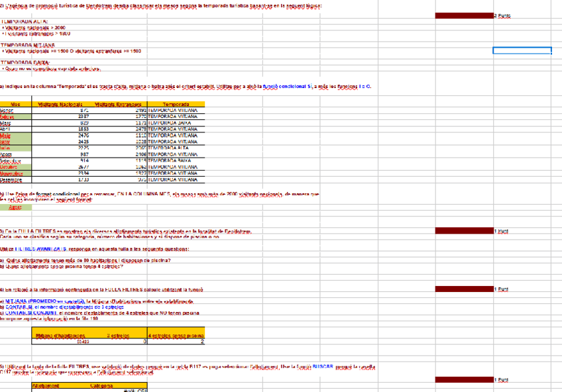Click the 'TEMPORADA ALTA:' heading text
The height and width of the screenshot is (392, 562).
pyautogui.click(x=24, y=22)
